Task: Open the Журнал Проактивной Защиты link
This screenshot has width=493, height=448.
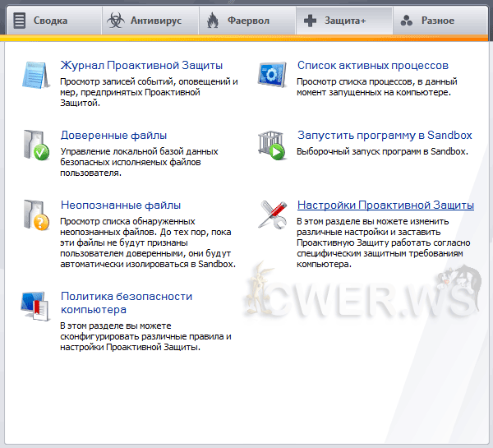Action: pos(141,66)
